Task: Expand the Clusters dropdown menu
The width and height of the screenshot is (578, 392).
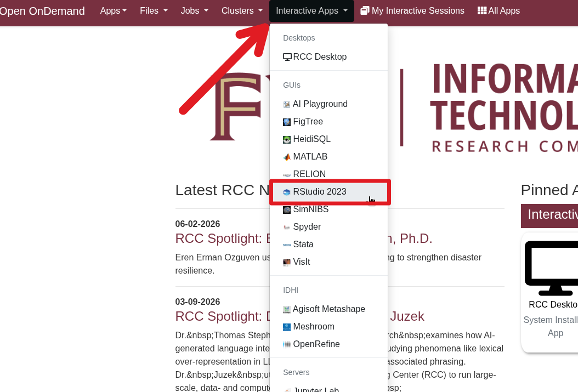Action: coord(242,10)
